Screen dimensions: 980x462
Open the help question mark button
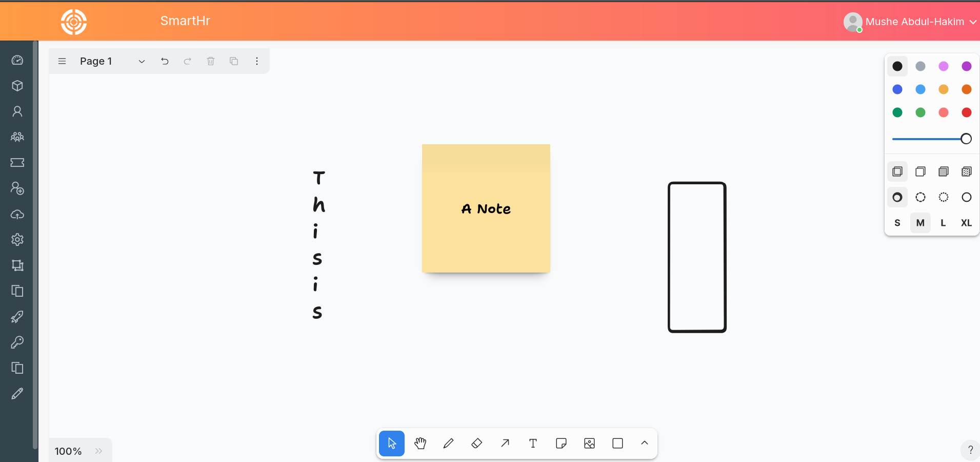pos(970,450)
